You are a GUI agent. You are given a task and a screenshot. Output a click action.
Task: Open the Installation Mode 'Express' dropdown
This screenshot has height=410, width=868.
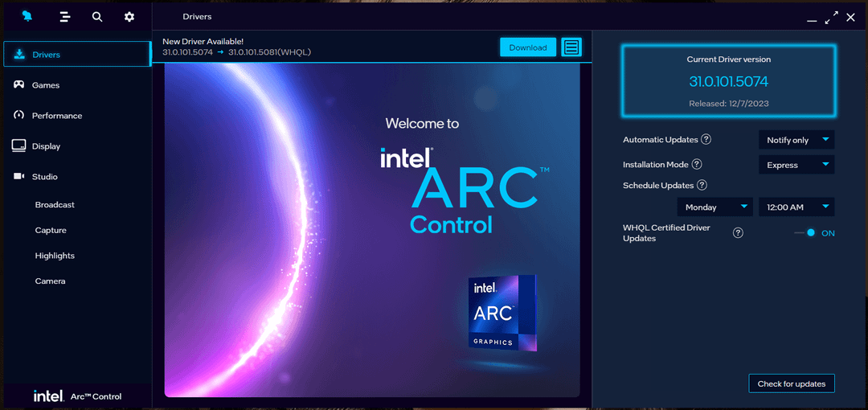(x=796, y=165)
